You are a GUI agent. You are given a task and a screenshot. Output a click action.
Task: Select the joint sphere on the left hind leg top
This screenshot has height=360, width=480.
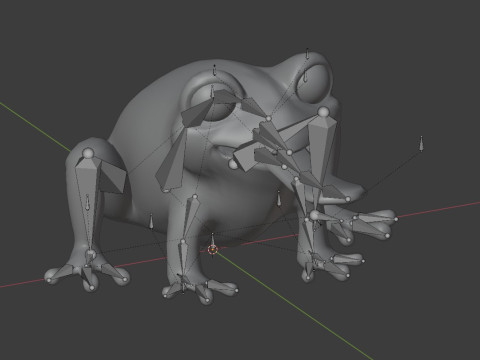click(x=88, y=153)
